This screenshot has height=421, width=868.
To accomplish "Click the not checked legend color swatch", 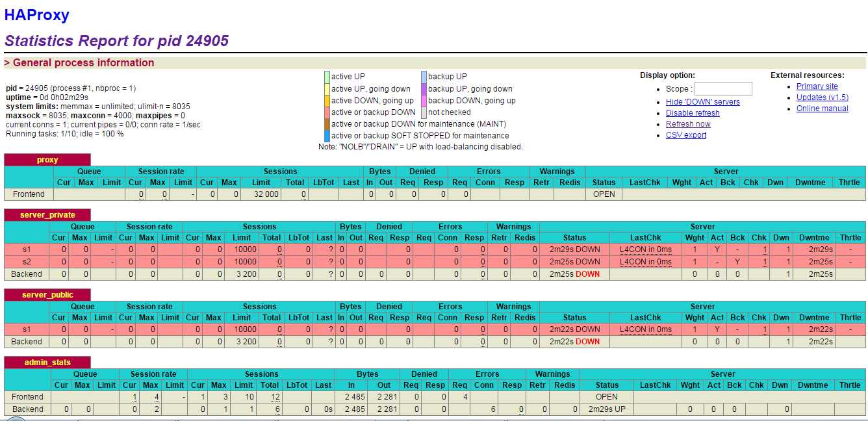I will (x=424, y=112).
